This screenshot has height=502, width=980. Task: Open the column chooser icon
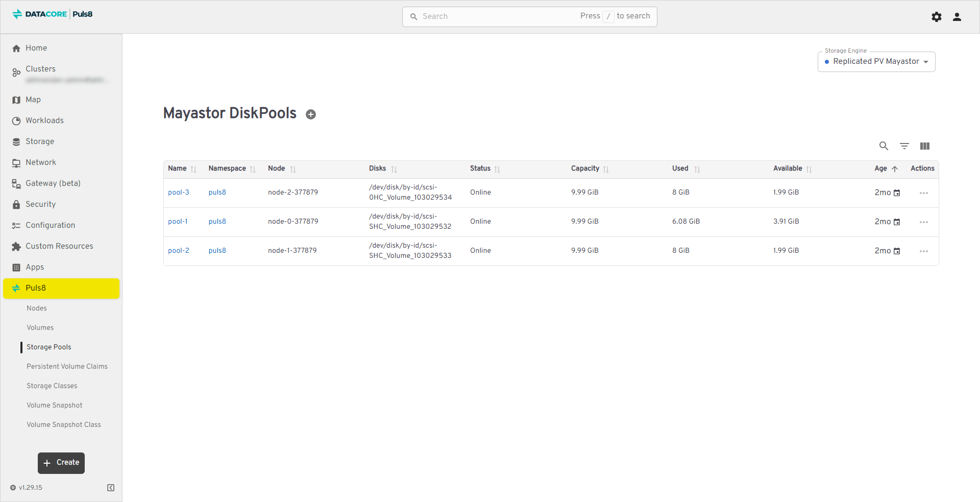924,146
